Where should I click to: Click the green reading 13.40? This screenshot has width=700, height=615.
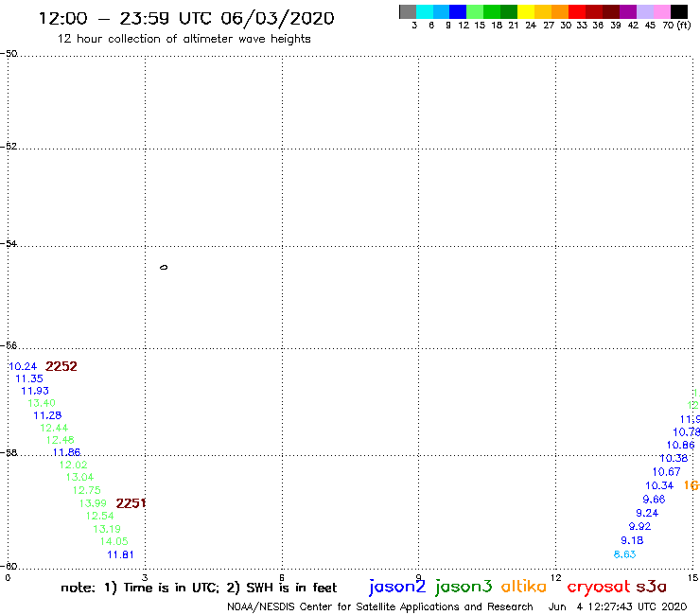pos(42,403)
